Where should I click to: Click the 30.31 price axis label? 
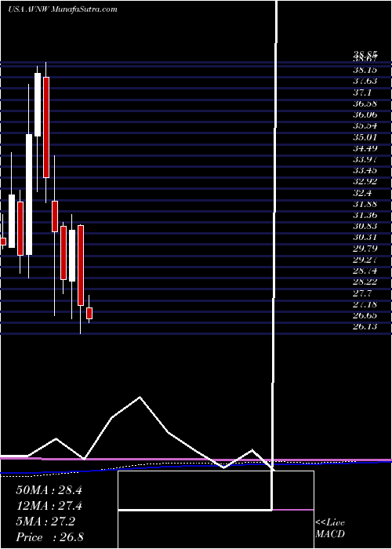pyautogui.click(x=365, y=238)
